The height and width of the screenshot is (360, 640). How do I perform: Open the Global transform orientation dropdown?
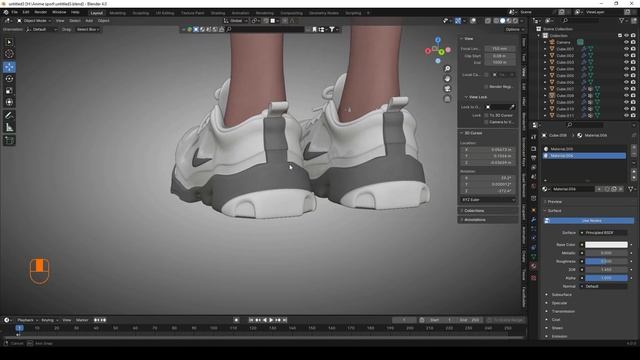point(236,21)
